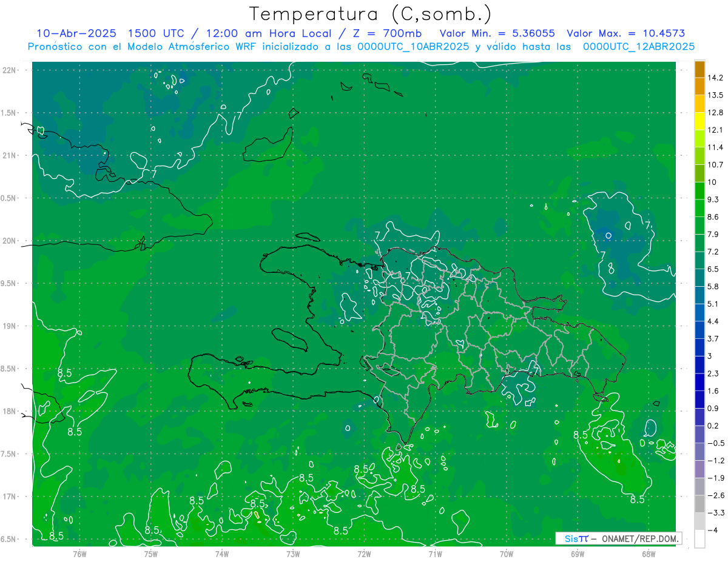The width and height of the screenshot is (728, 562).
Task: Click the '72W' longitude label
Action: click(x=364, y=554)
